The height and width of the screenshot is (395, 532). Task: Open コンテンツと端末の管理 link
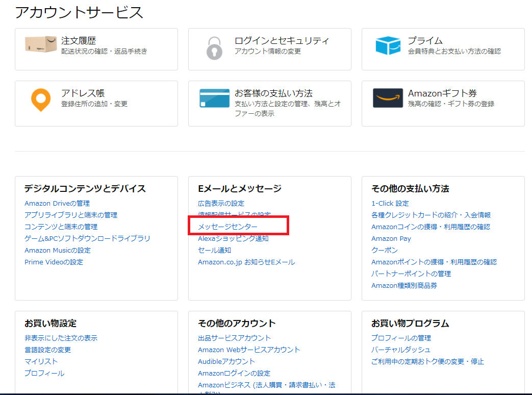pos(61,227)
